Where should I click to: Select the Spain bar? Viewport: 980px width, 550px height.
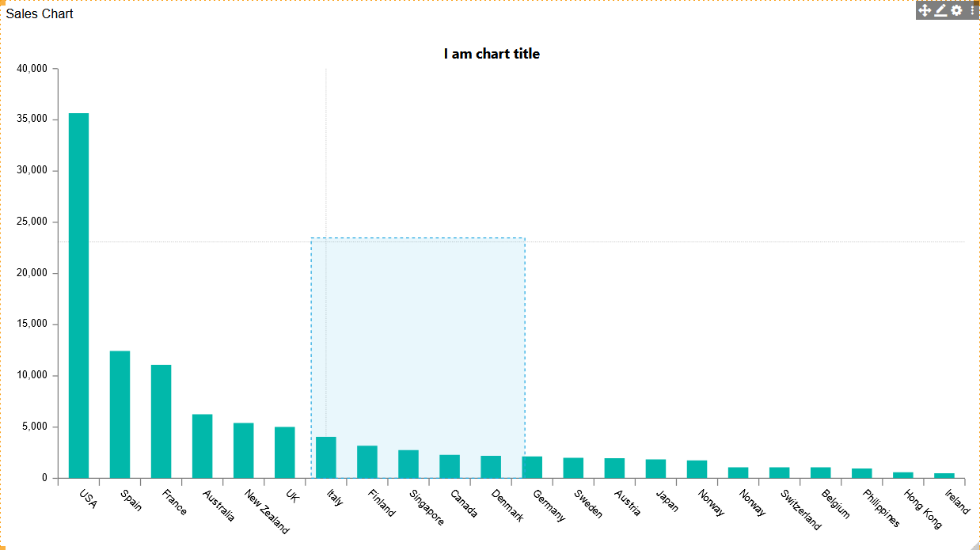click(x=120, y=414)
